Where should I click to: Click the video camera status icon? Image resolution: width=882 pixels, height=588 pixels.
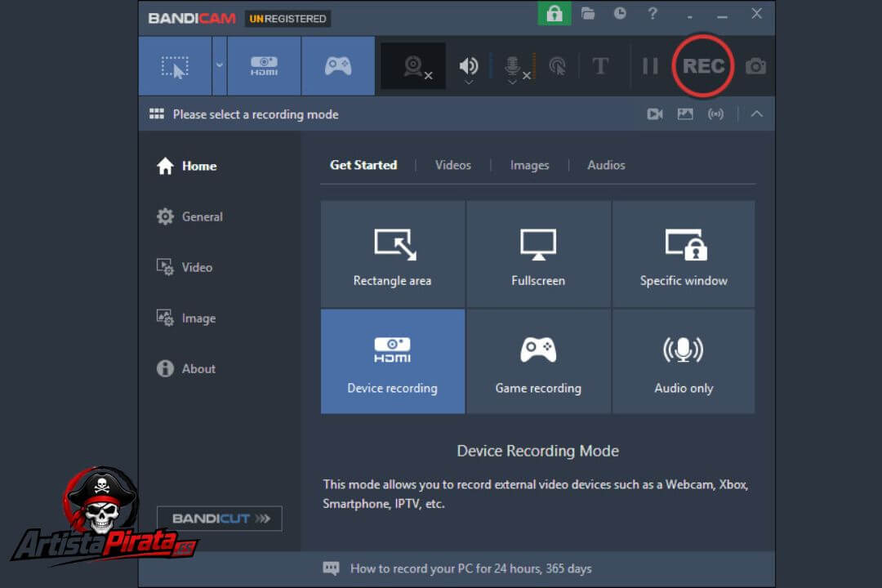pos(655,114)
